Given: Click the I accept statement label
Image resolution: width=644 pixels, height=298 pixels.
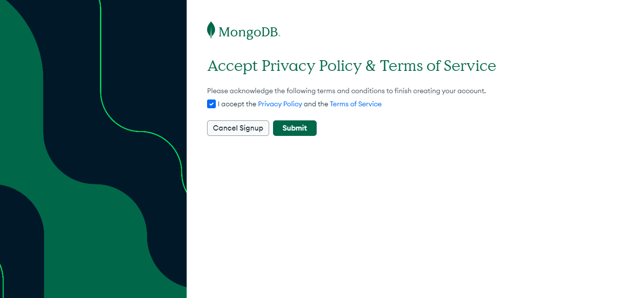Looking at the screenshot, I should (x=236, y=104).
